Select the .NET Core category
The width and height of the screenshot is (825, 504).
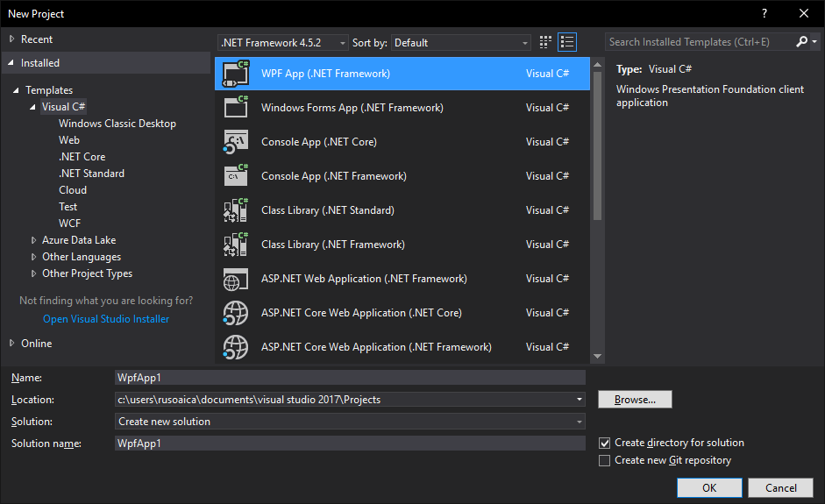[x=82, y=157]
